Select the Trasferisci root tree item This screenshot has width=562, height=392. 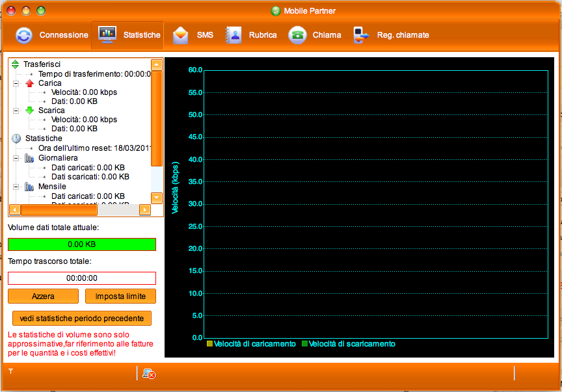pos(42,64)
